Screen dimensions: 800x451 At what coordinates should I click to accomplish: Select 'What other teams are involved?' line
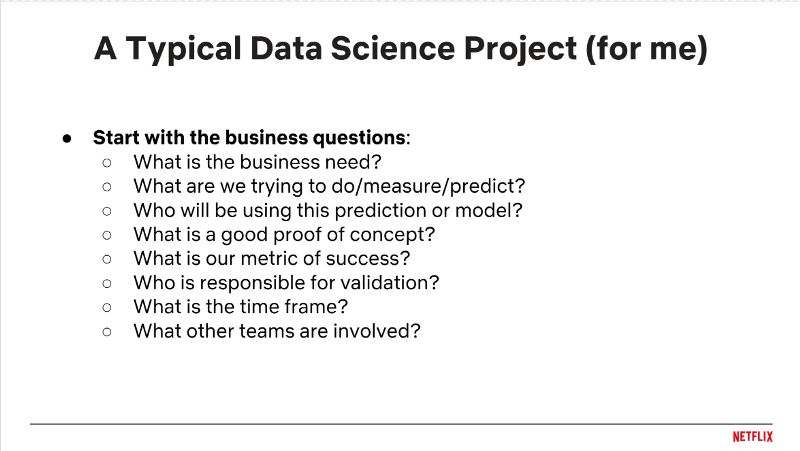tap(277, 330)
